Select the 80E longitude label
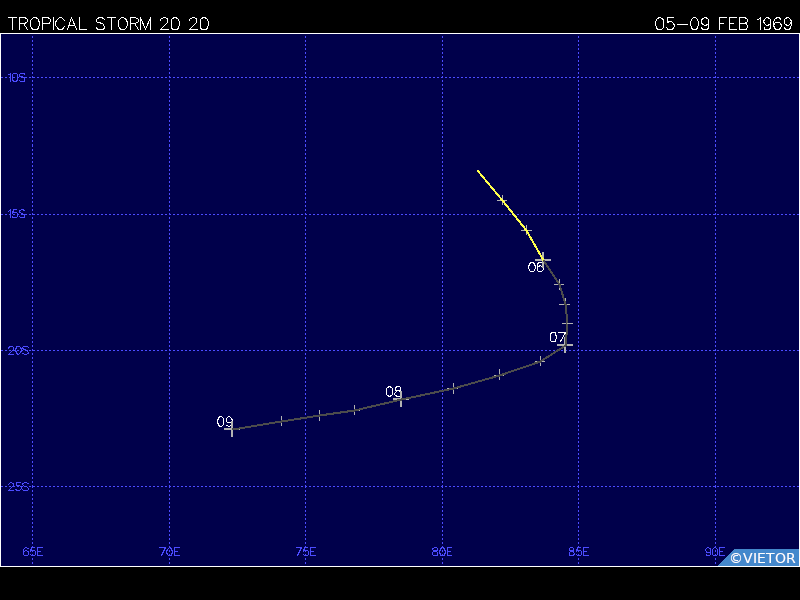This screenshot has width=800, height=600. pos(442,552)
